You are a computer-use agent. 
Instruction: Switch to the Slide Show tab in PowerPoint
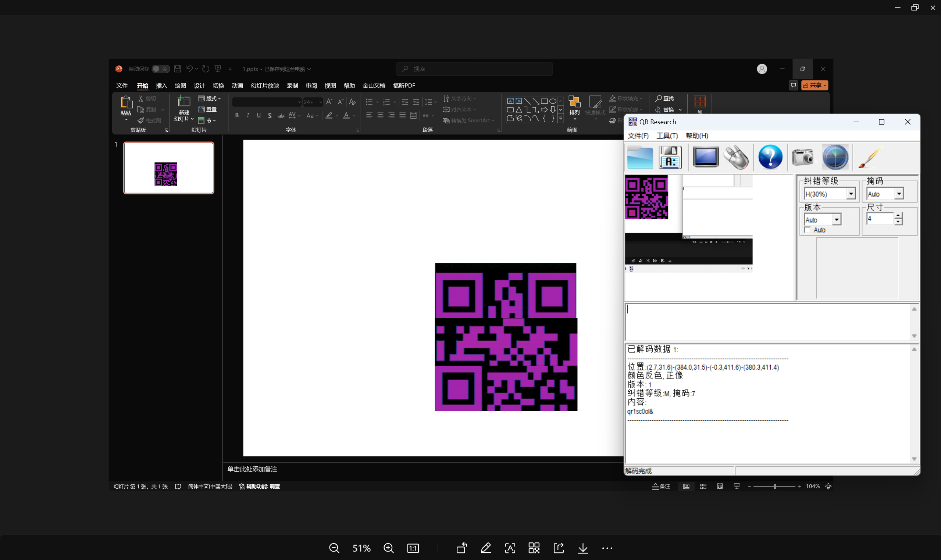(265, 86)
